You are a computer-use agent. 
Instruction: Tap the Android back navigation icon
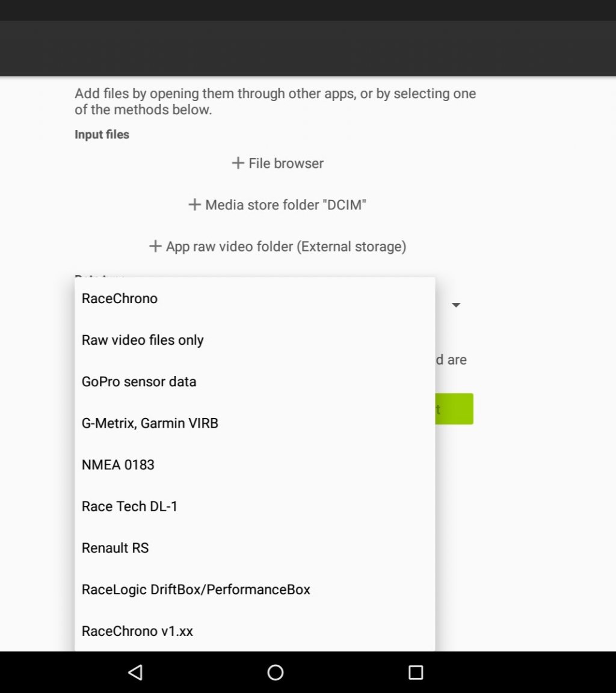(135, 672)
